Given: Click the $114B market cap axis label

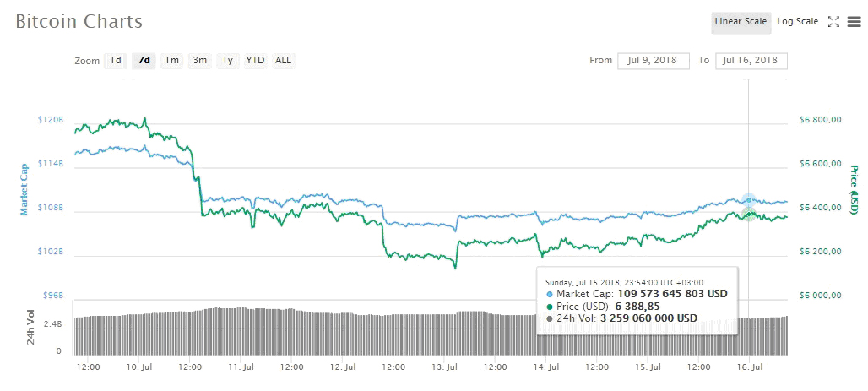Looking at the screenshot, I should 51,163.
